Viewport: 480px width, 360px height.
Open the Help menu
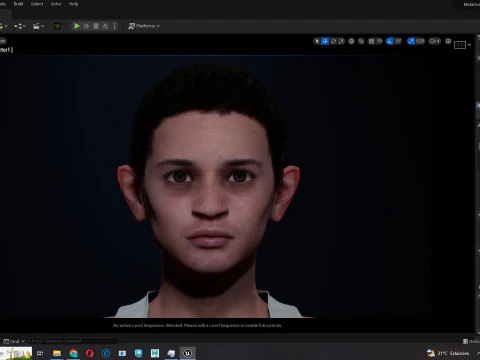click(x=73, y=4)
